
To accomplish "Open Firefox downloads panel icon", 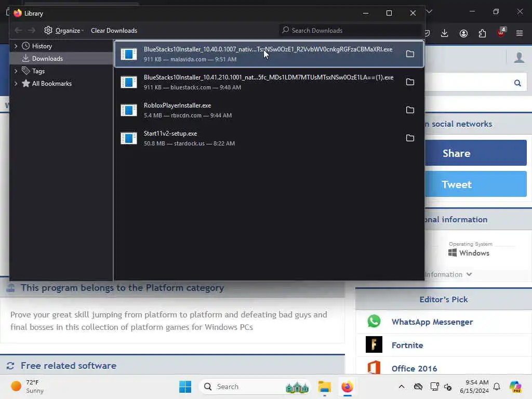I will (445, 33).
